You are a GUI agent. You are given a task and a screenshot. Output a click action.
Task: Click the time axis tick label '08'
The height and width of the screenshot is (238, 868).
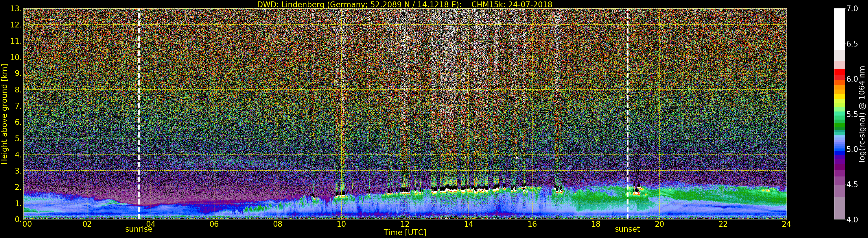pyautogui.click(x=278, y=224)
